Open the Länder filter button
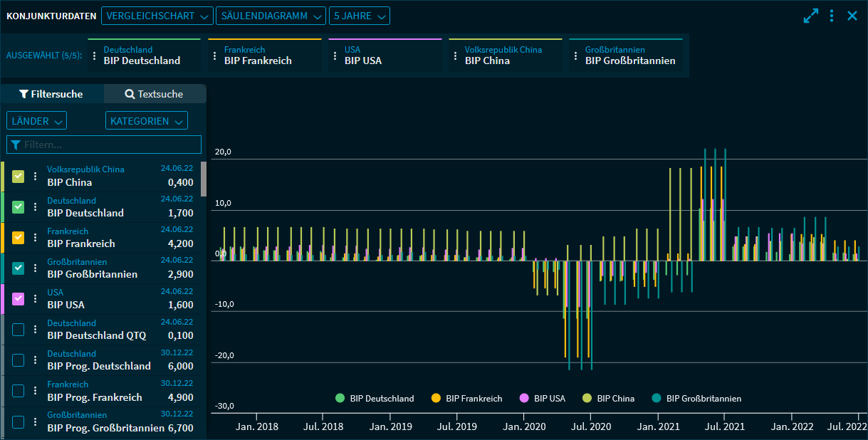 pos(36,121)
